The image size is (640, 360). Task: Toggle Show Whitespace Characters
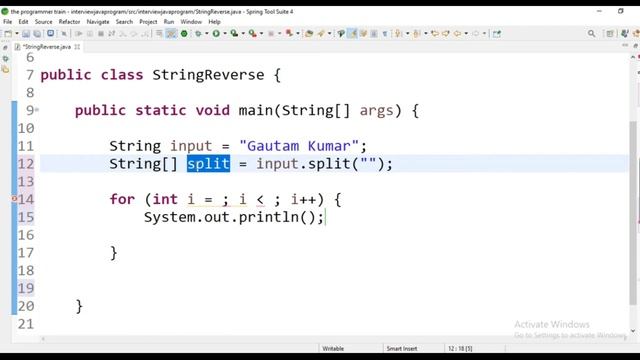(384, 33)
